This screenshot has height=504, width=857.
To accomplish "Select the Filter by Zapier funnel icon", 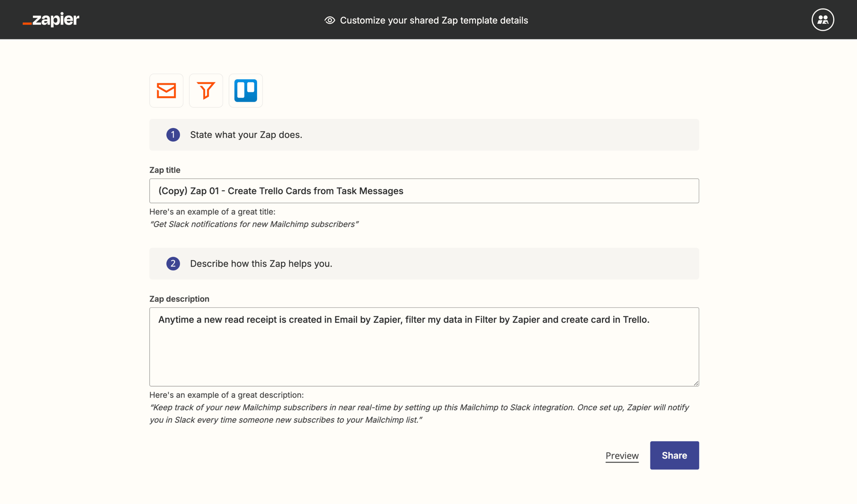I will click(x=206, y=91).
